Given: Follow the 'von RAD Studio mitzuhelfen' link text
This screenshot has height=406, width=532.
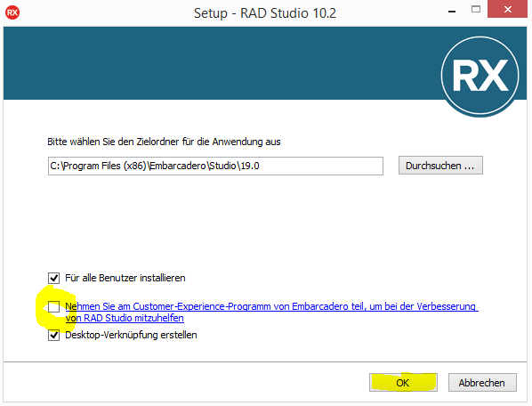Looking at the screenshot, I should [125, 318].
